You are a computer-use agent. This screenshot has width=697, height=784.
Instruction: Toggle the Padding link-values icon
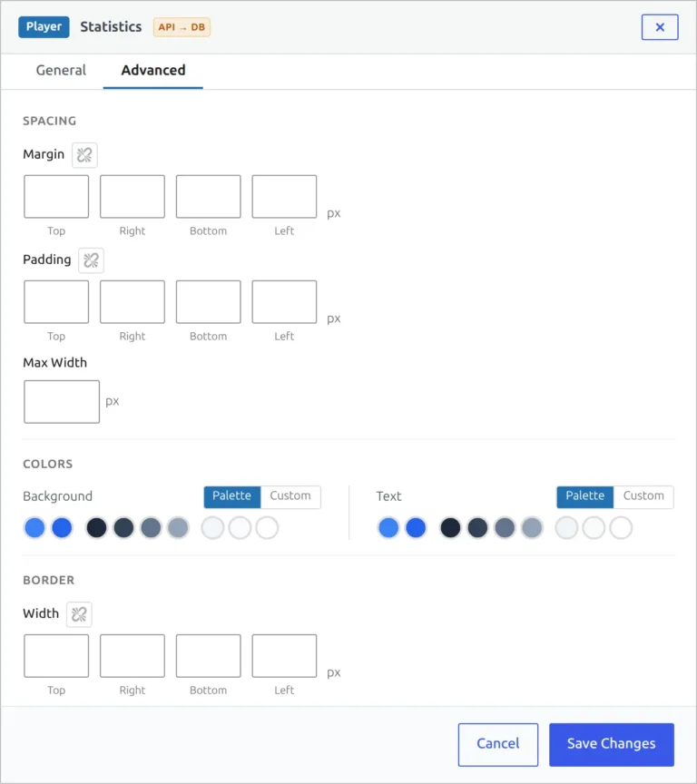point(91,260)
